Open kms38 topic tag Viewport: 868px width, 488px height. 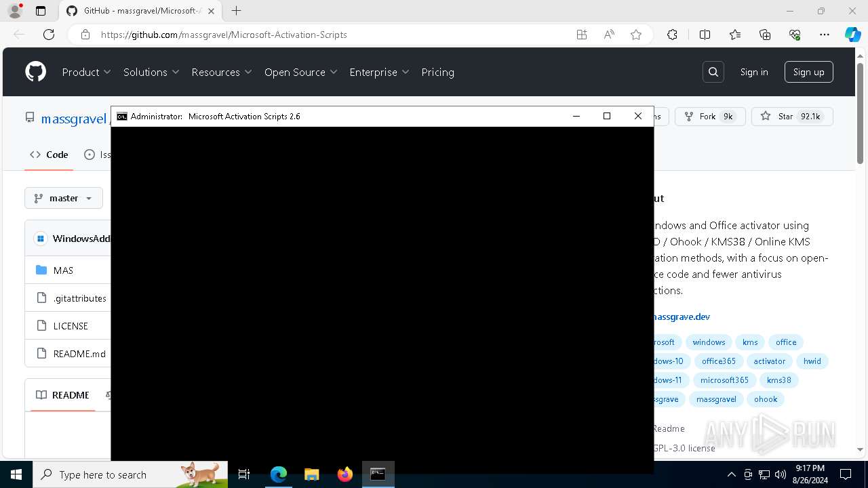pos(779,380)
